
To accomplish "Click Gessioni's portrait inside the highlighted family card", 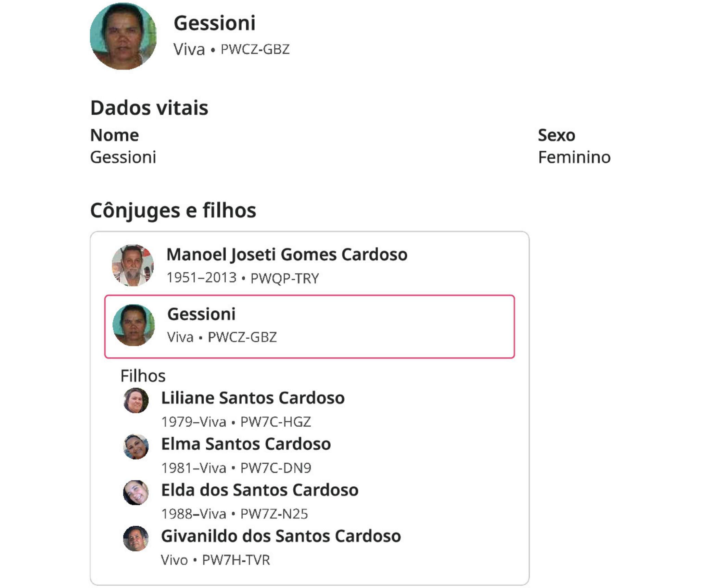I will 134,325.
